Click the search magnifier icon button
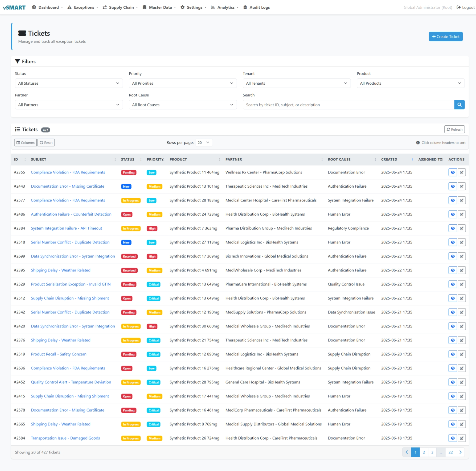Viewport: 476px width, 471px height. [459, 105]
